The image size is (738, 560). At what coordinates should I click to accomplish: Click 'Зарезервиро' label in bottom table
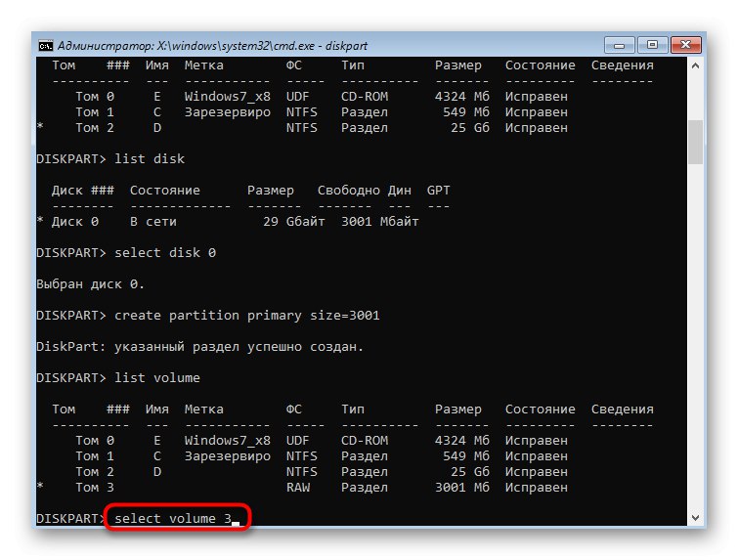228,456
